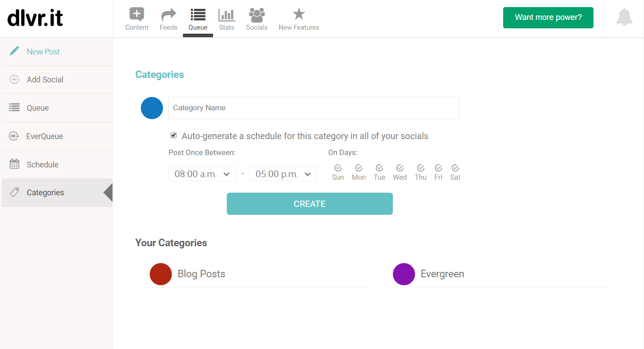
Task: Toggle auto-generate schedule checkbox
Action: point(174,135)
